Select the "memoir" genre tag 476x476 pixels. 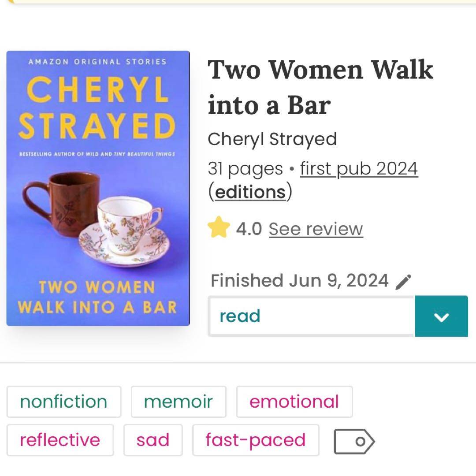pyautogui.click(x=178, y=402)
